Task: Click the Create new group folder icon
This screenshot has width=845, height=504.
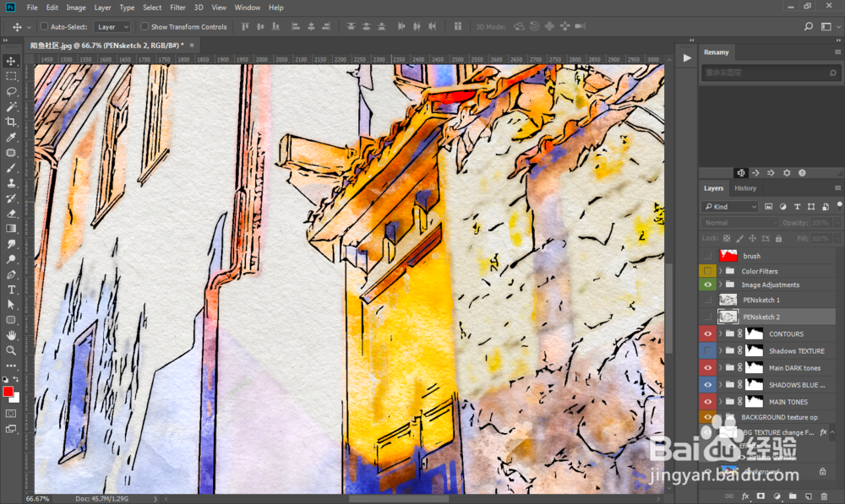Action: (x=793, y=496)
